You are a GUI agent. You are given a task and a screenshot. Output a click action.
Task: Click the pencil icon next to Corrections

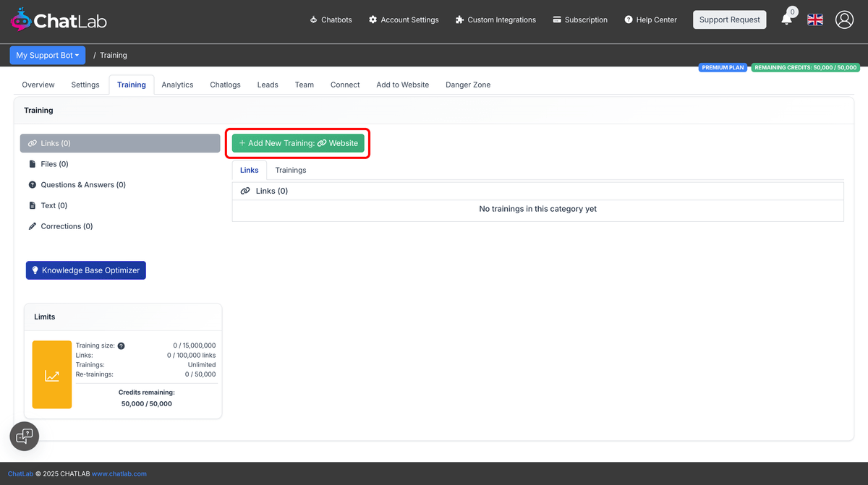[x=32, y=226]
